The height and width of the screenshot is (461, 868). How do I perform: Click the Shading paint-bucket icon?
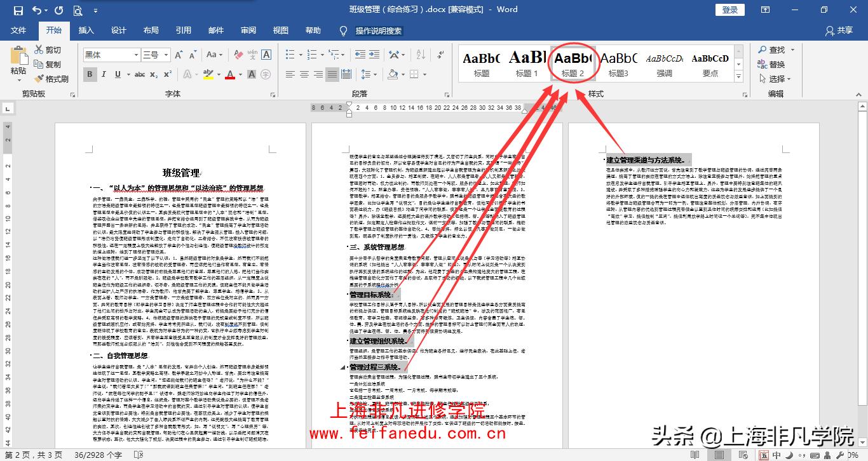tap(393, 74)
